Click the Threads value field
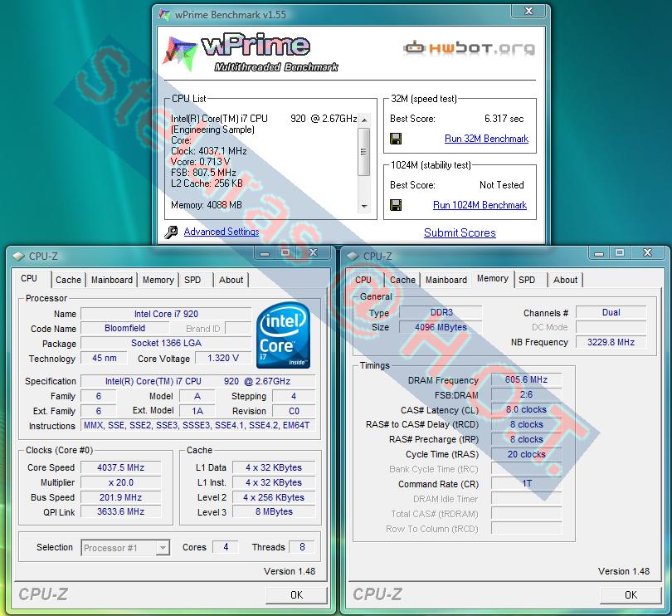 tap(302, 547)
